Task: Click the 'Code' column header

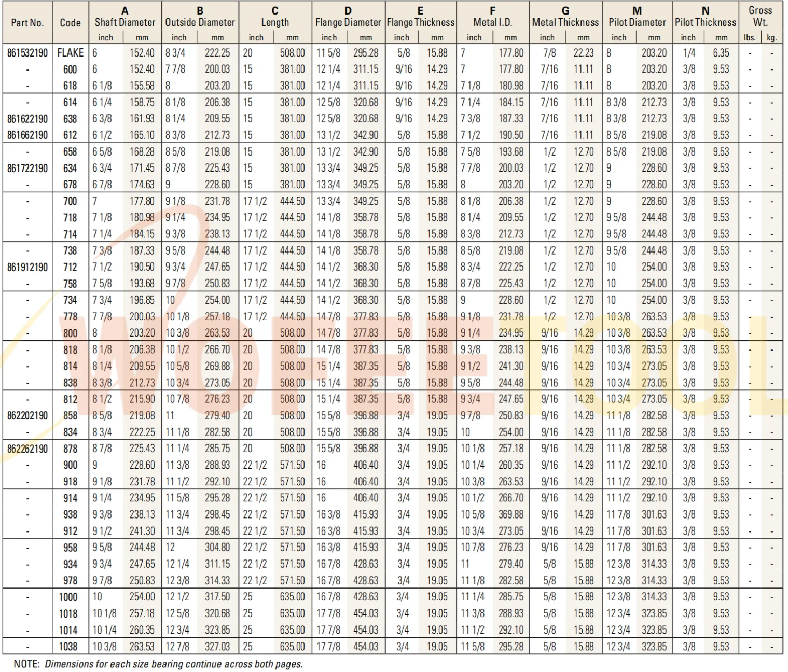Action: point(71,23)
